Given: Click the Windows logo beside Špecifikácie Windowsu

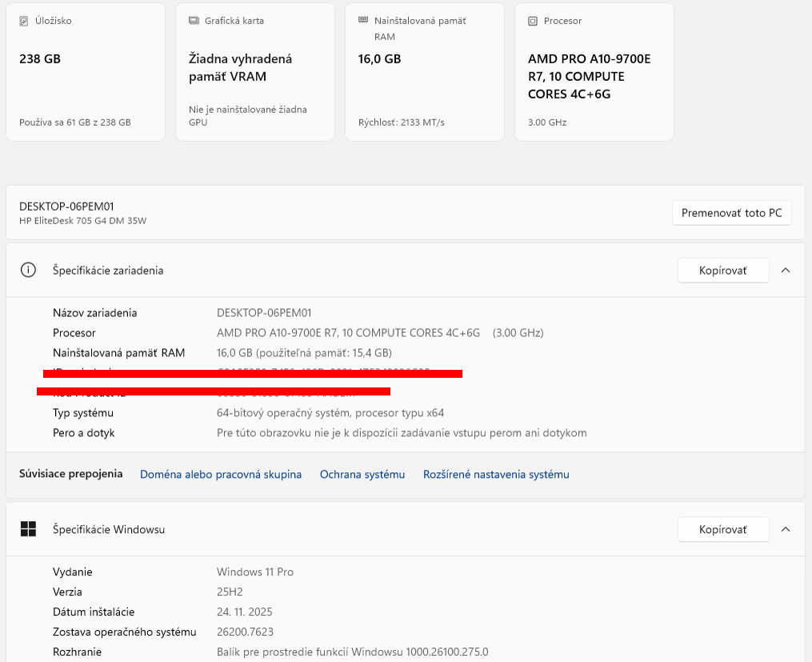Looking at the screenshot, I should (x=28, y=529).
